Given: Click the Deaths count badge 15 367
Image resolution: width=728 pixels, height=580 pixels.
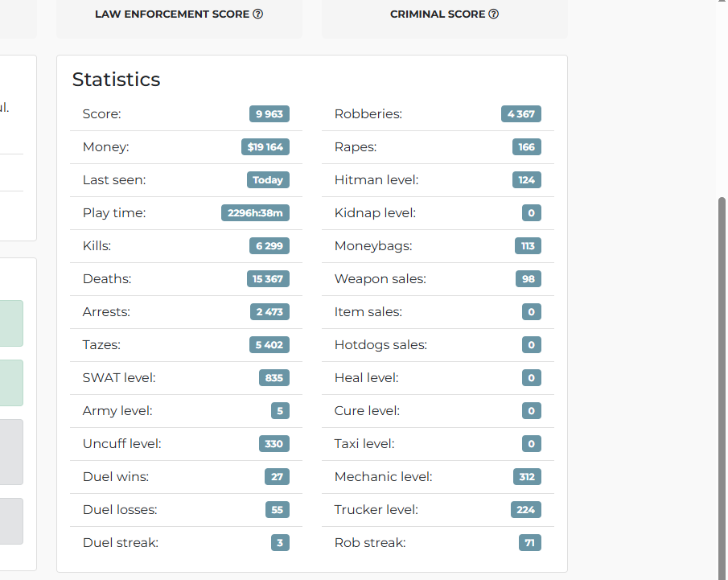Looking at the screenshot, I should 268,278.
